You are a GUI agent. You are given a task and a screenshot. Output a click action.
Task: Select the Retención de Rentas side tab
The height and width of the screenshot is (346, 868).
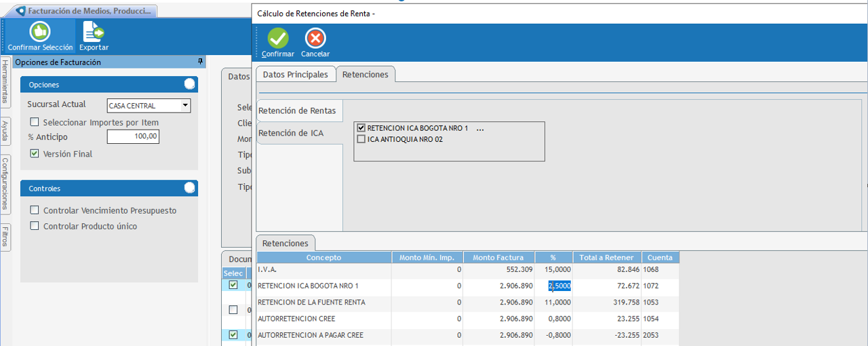[x=297, y=111]
